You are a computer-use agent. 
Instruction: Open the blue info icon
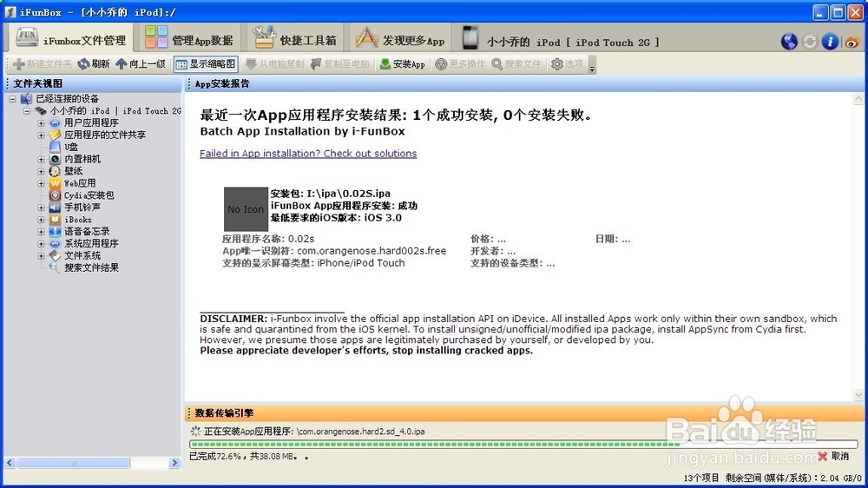(x=830, y=41)
